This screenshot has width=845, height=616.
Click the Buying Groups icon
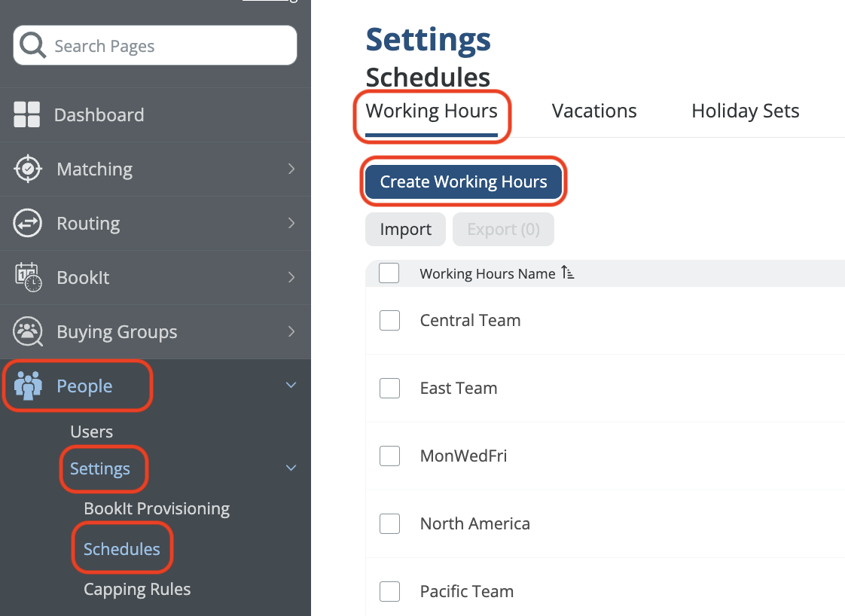28,332
